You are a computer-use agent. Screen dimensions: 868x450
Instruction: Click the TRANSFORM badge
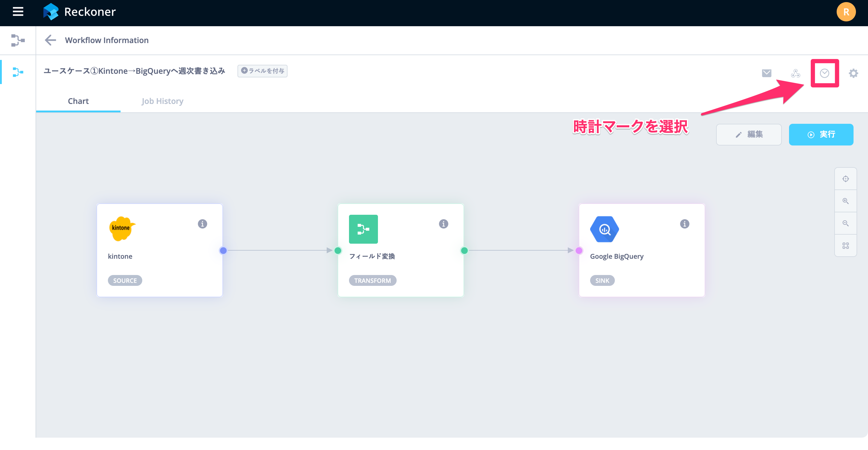point(373,281)
